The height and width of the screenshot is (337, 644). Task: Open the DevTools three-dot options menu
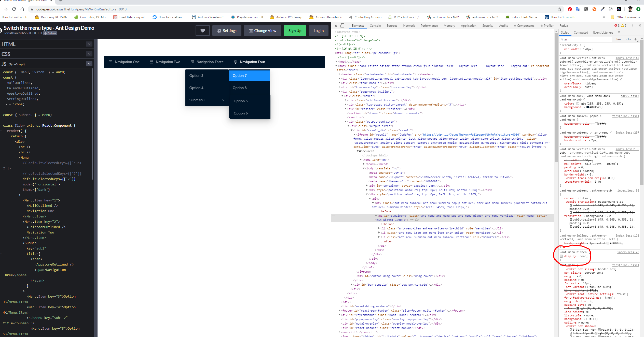633,26
